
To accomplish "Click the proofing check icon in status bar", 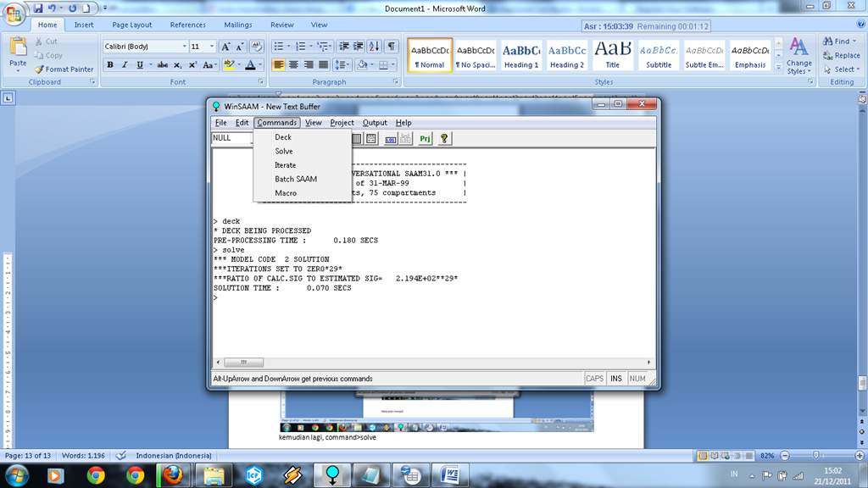I will point(120,455).
